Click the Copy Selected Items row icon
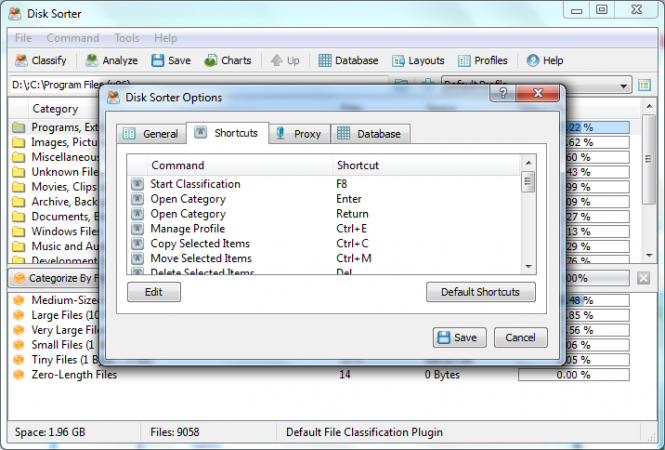 (x=137, y=243)
